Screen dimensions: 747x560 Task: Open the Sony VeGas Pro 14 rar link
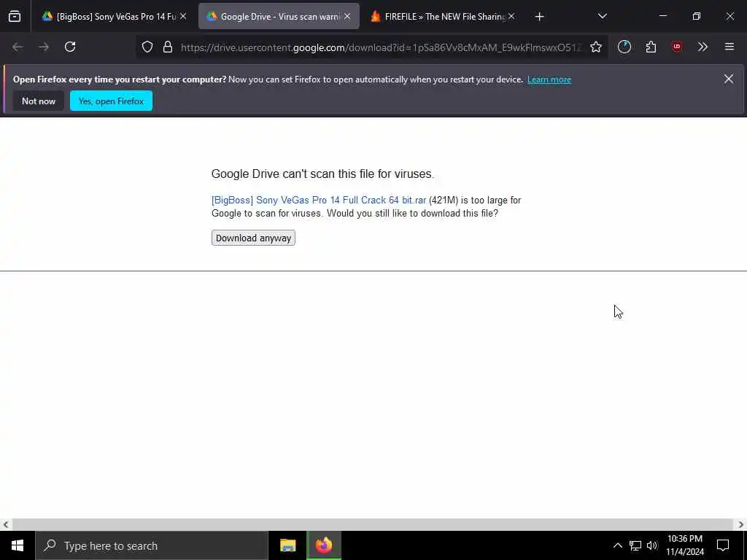point(319,201)
